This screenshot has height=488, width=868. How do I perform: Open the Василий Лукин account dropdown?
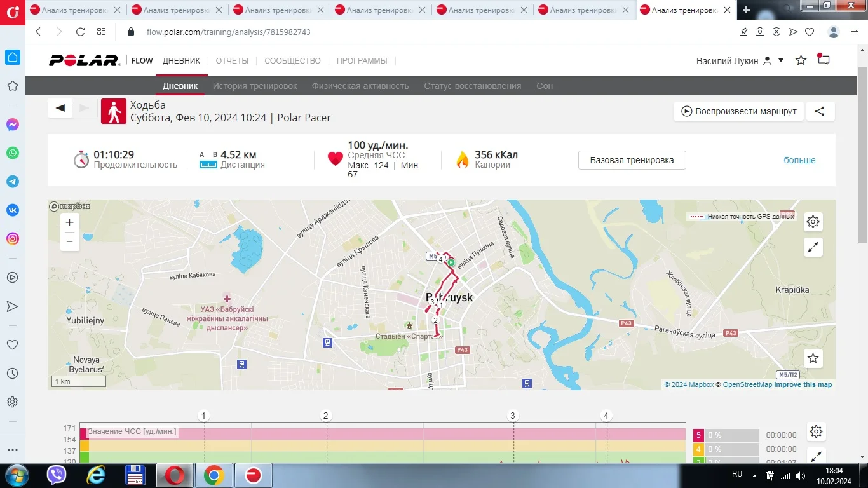(740, 61)
